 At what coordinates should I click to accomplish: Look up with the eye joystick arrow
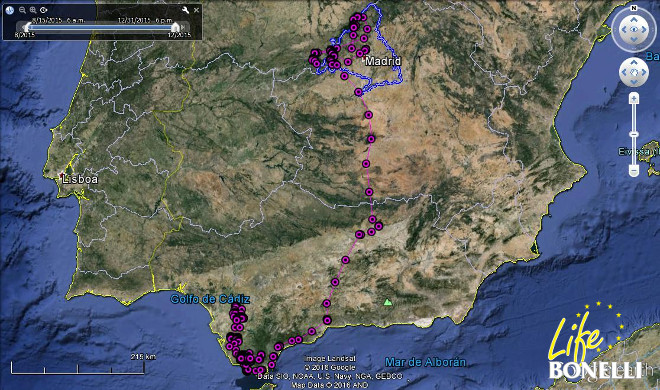coord(633,20)
